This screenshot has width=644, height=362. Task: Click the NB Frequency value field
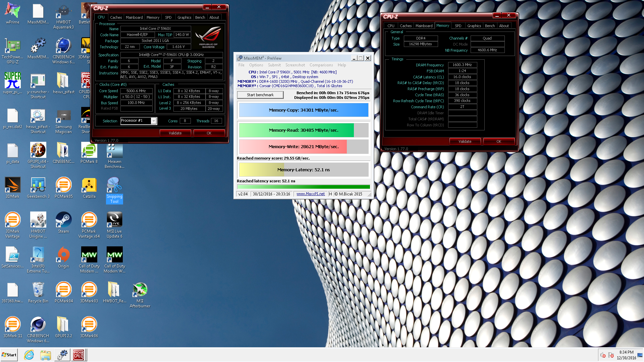point(487,50)
